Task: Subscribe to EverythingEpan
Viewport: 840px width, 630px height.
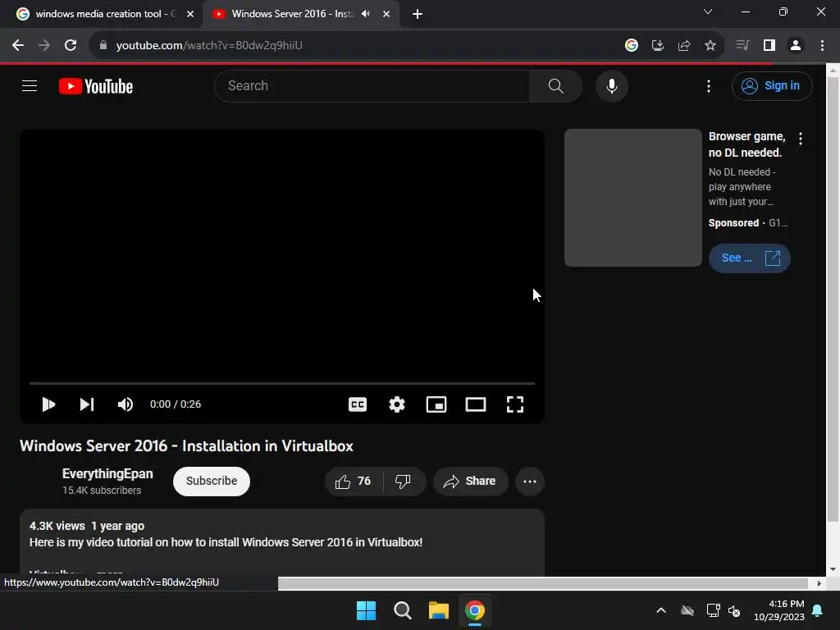Action: coord(212,481)
